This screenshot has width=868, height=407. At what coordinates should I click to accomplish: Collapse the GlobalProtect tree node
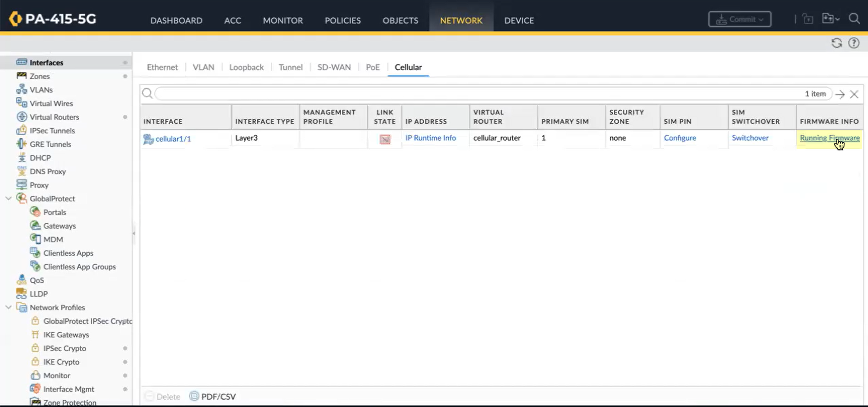pos(8,198)
